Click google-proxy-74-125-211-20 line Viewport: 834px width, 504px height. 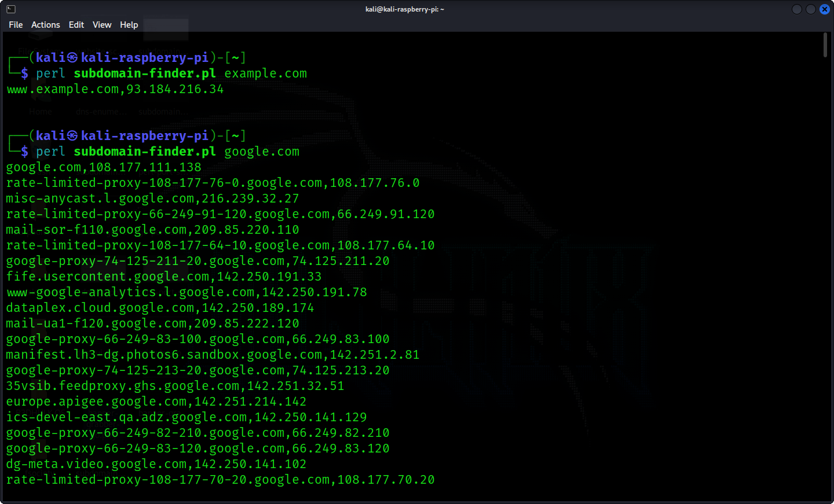(x=198, y=261)
